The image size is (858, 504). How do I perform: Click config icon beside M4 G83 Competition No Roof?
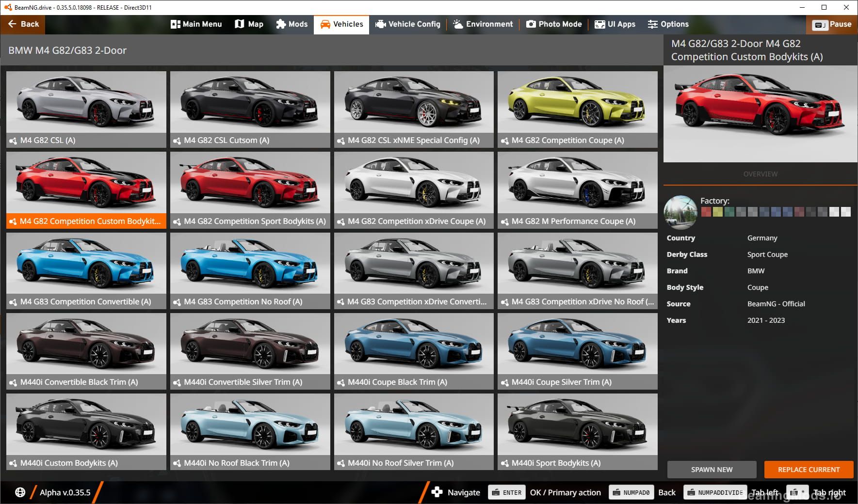(177, 302)
